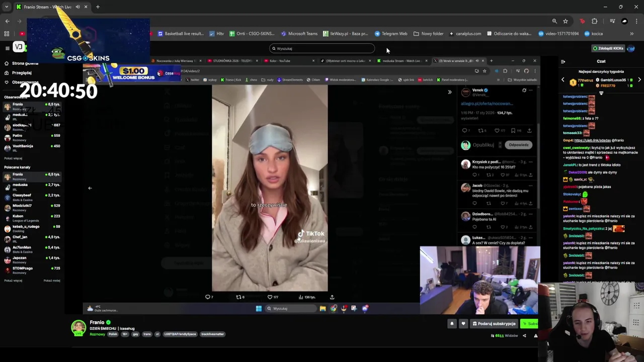
Task: Open Classybeef channel in sidebar
Action: pyautogui.click(x=32, y=197)
